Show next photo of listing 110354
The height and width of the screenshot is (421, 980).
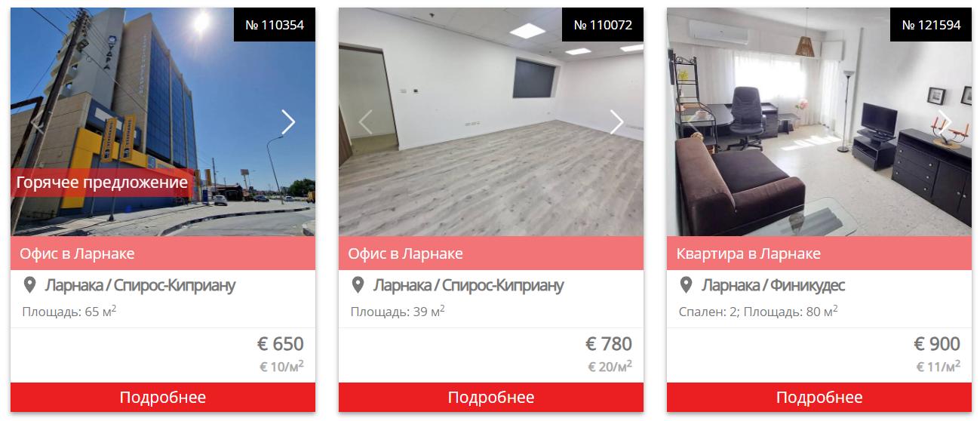(288, 122)
